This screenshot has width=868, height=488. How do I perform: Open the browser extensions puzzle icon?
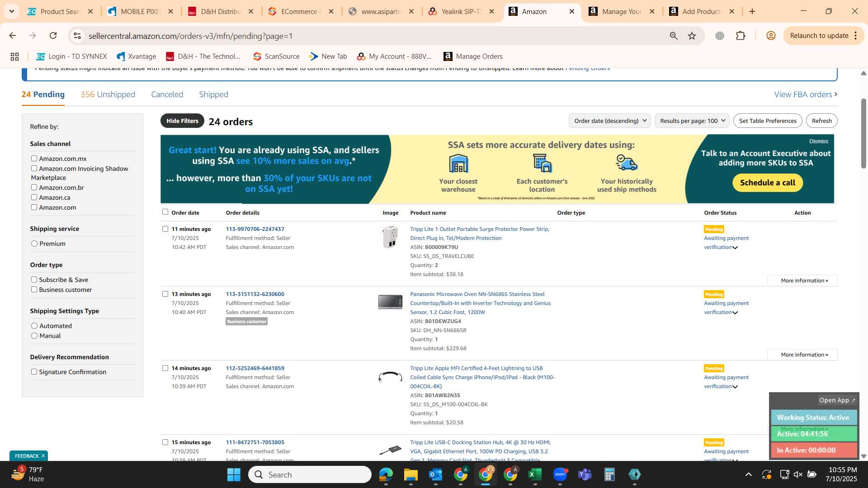(741, 36)
